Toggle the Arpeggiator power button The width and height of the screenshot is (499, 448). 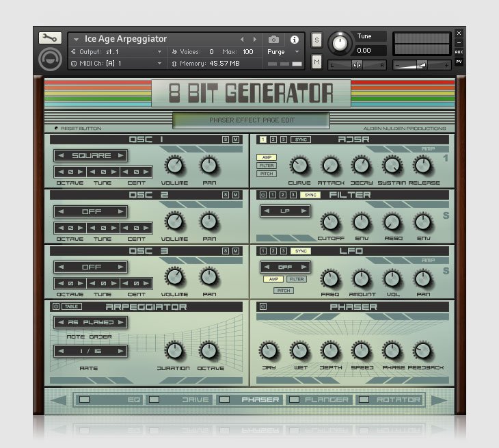56,306
